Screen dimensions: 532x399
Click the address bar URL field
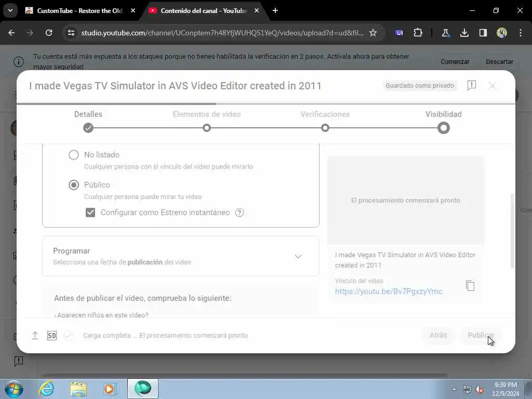coord(222,33)
